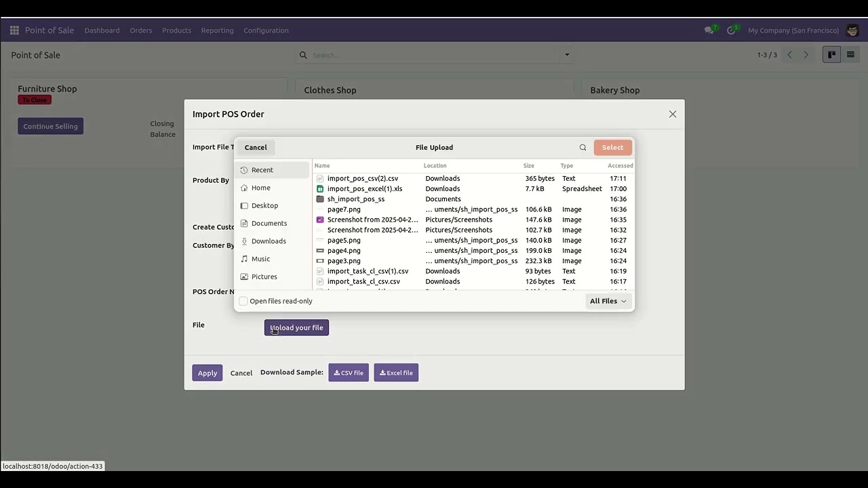Open the user avatar menu

tap(852, 30)
